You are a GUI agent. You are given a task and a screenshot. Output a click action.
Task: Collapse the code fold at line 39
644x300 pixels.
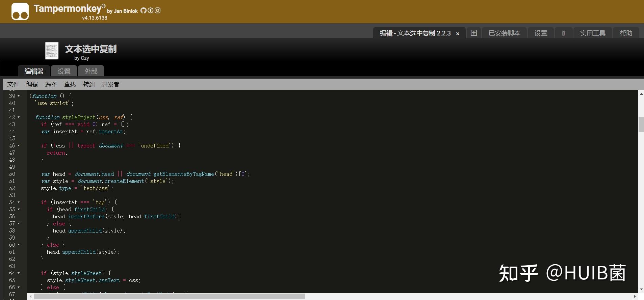point(19,96)
